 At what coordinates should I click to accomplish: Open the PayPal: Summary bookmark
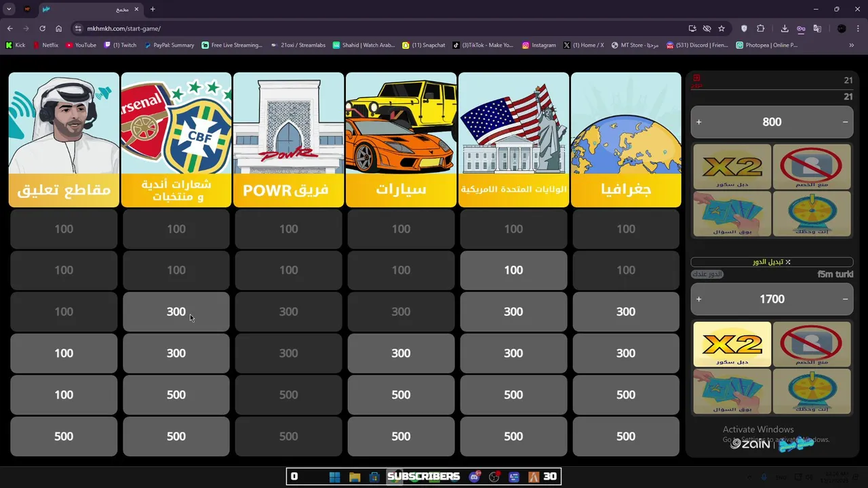169,45
